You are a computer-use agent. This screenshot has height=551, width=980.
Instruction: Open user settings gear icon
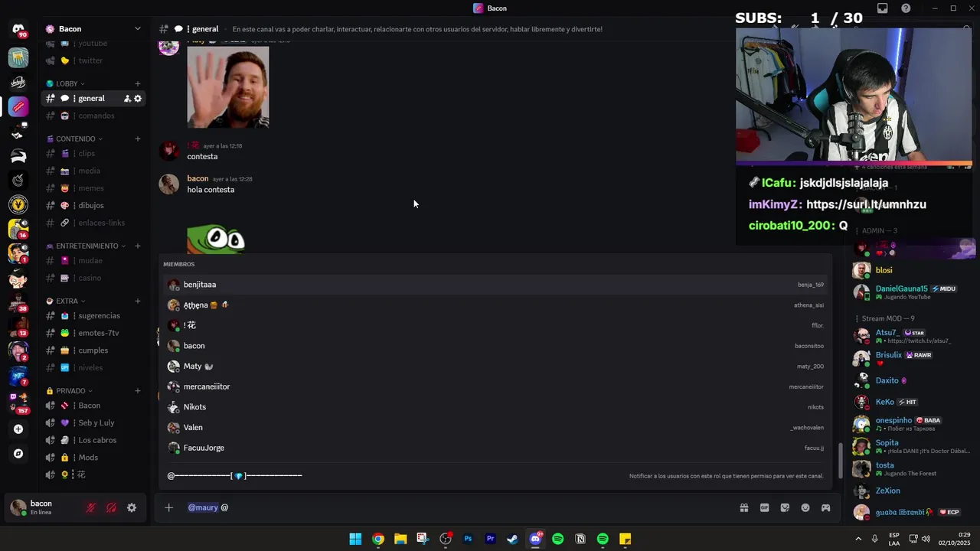coord(132,507)
